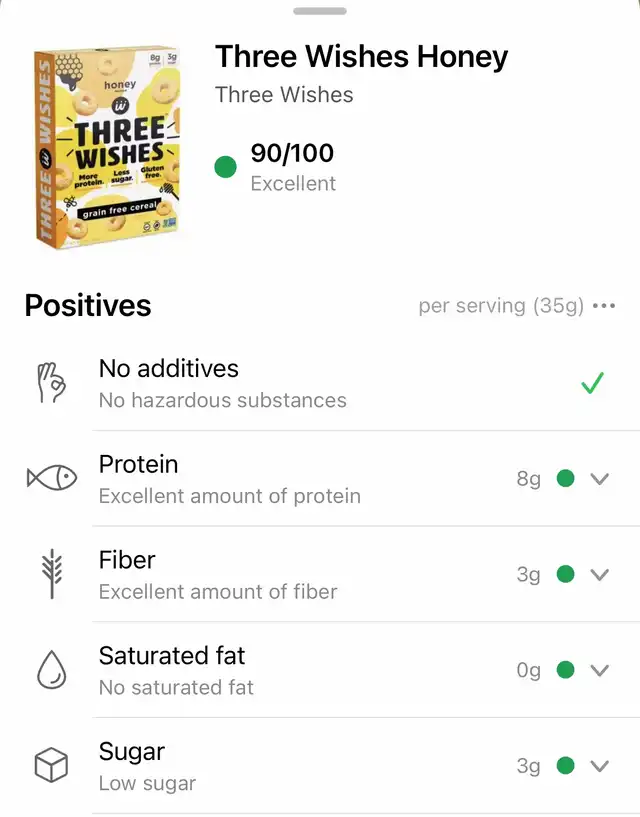Tap the wheat Fiber icon
640x817 pixels.
52,574
